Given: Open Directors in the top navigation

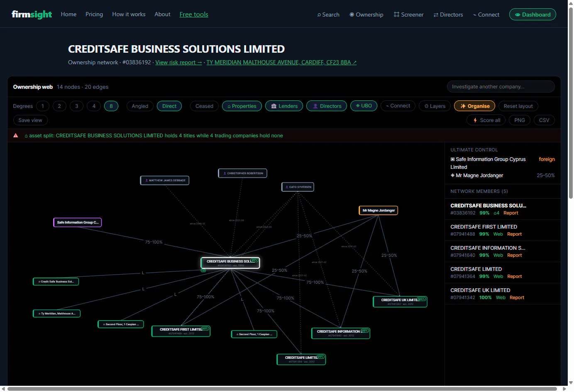Looking at the screenshot, I should [x=448, y=15].
